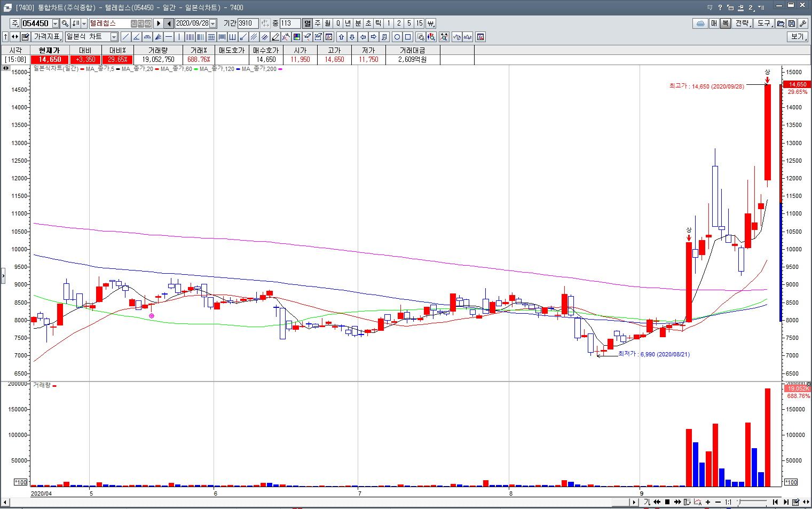The width and height of the screenshot is (812, 509).
Task: Click the down arrow marker tool
Action: [x=352, y=37]
